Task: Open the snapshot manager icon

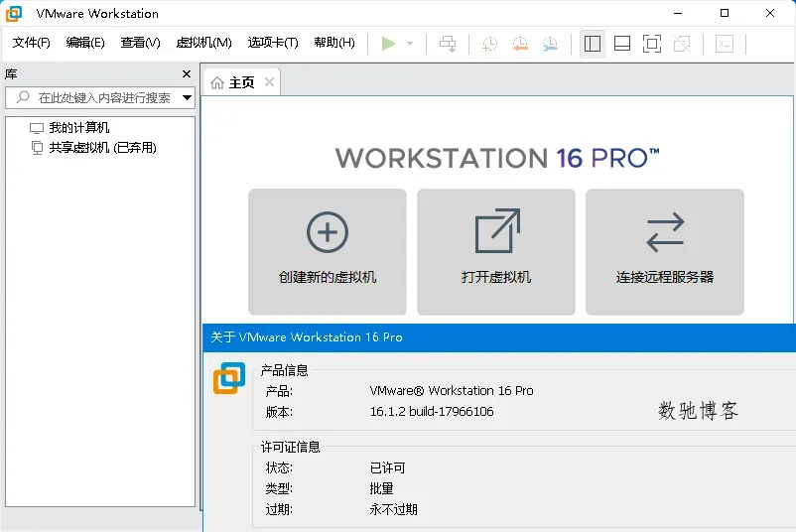Action: (550, 44)
